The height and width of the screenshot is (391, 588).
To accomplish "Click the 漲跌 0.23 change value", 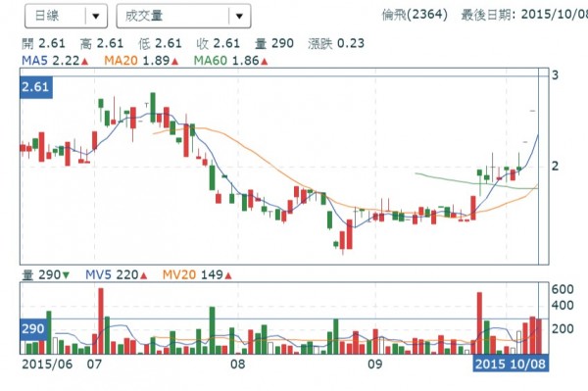I will point(336,43).
